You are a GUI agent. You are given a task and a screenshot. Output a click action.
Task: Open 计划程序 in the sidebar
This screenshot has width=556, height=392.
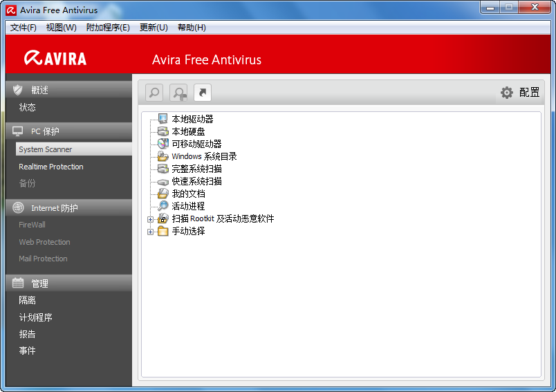36,318
